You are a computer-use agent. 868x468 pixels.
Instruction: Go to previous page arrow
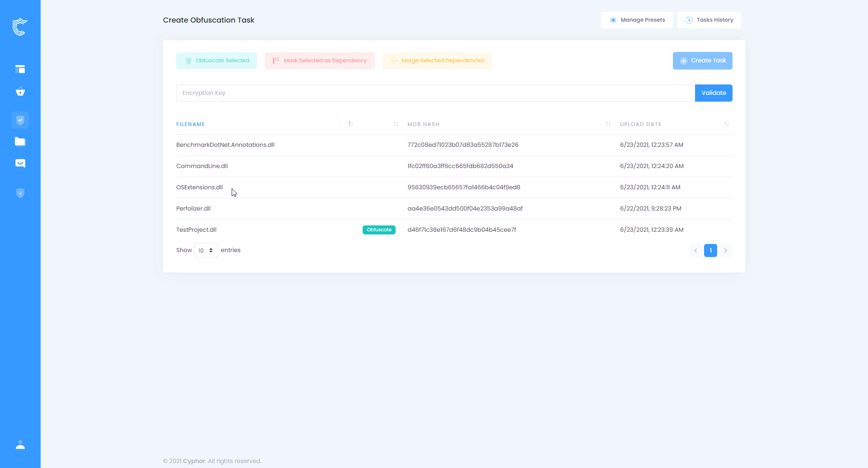(x=696, y=251)
